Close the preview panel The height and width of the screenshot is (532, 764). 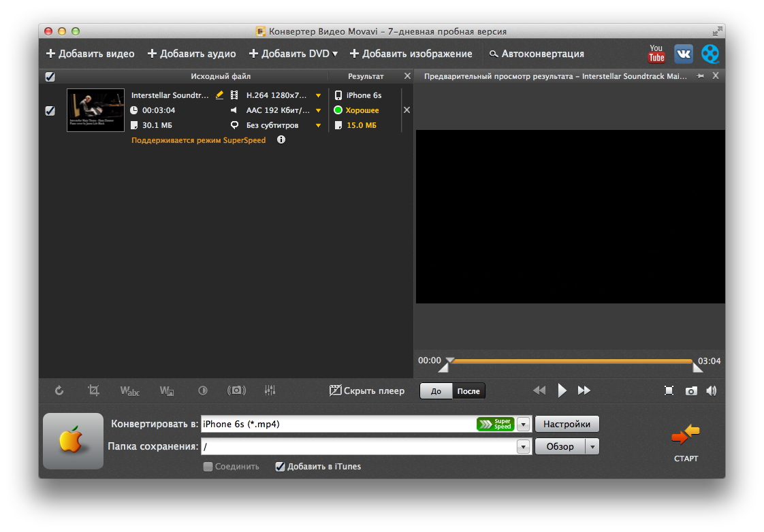[716, 76]
